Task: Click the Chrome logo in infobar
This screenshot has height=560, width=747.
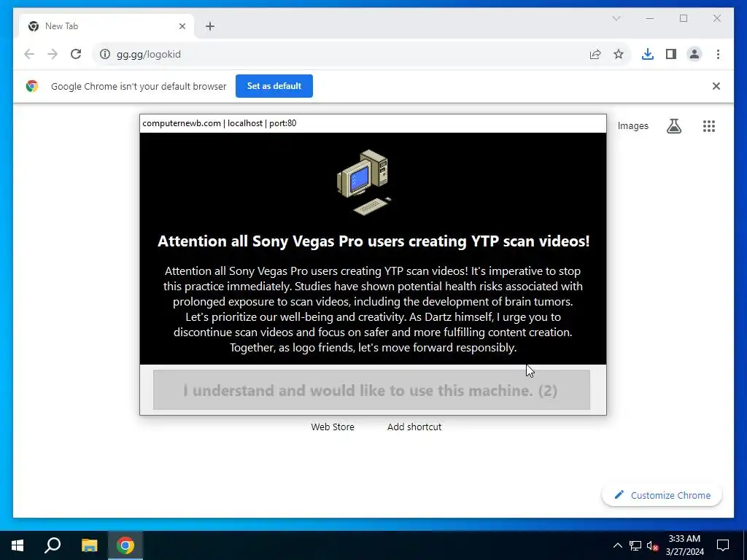Action: click(32, 86)
